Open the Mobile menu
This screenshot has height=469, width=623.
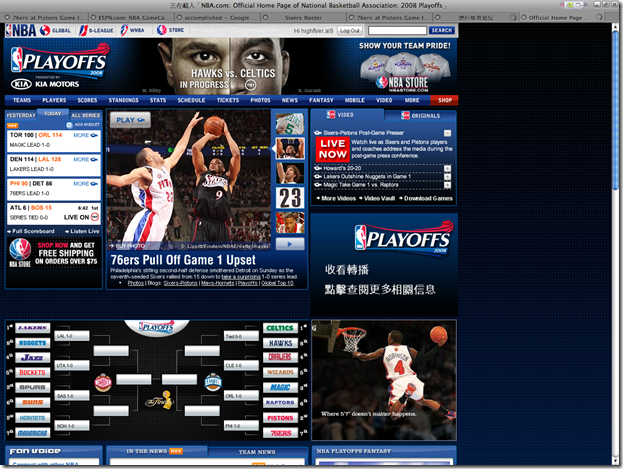click(x=355, y=100)
